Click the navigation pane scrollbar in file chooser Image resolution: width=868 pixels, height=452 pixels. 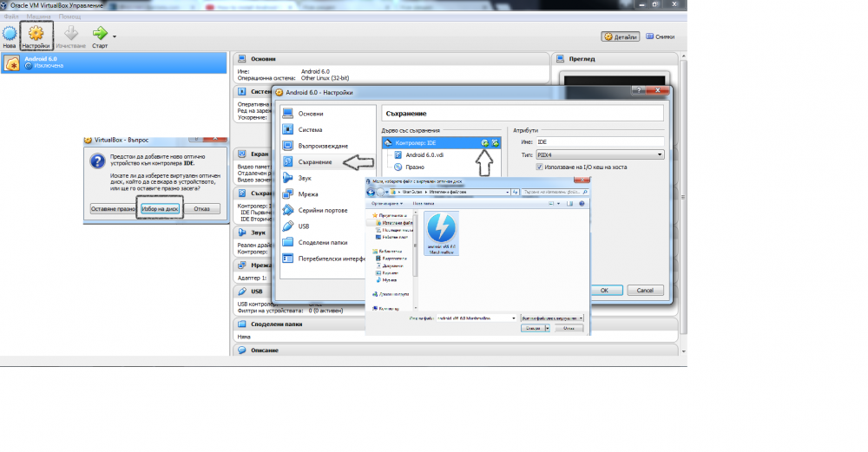(x=416, y=259)
